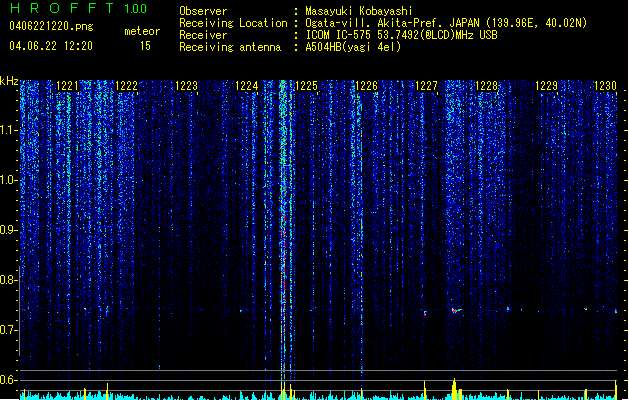Click the Observer field label
The image size is (629, 400).
pos(203,11)
